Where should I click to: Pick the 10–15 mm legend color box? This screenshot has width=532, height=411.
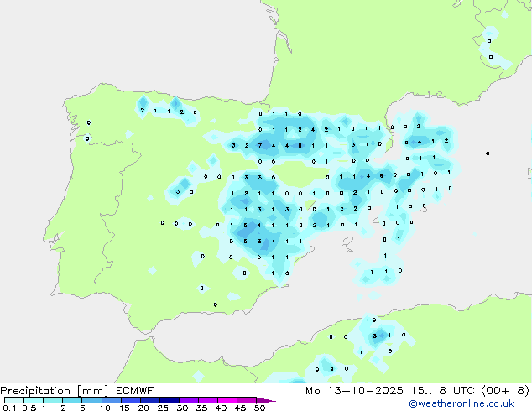(x=111, y=400)
